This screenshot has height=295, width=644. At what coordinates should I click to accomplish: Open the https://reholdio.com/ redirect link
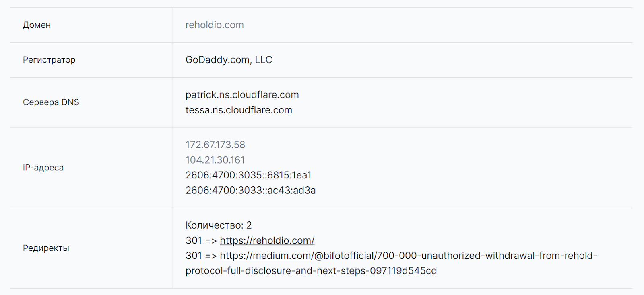267,240
